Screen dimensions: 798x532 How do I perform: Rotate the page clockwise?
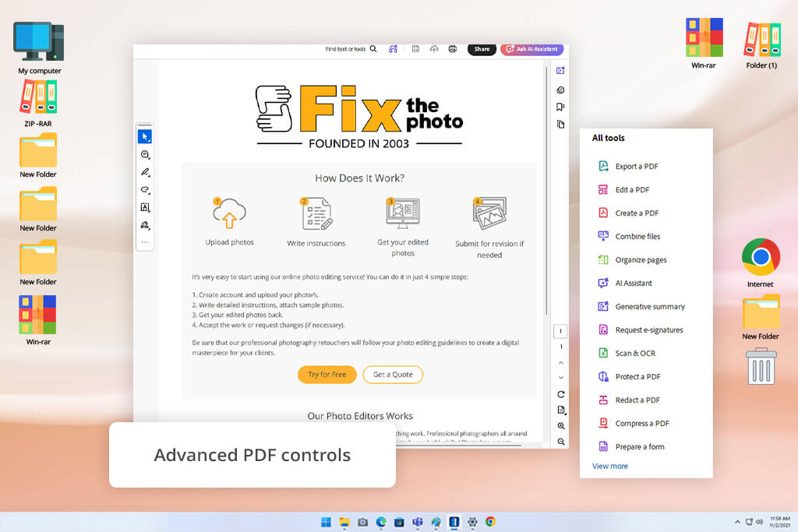click(x=561, y=394)
